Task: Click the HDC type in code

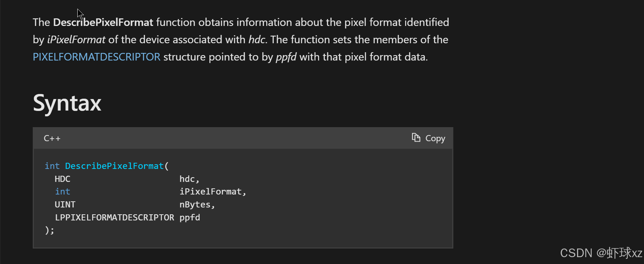Action: pos(63,179)
